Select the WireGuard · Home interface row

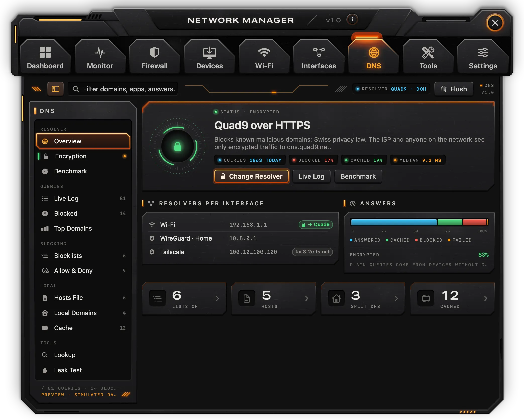(240, 238)
